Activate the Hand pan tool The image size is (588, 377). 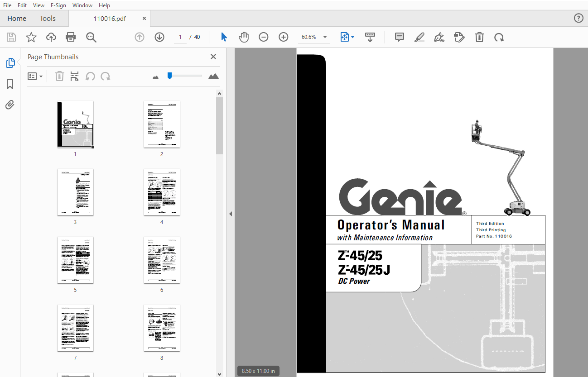click(x=244, y=37)
